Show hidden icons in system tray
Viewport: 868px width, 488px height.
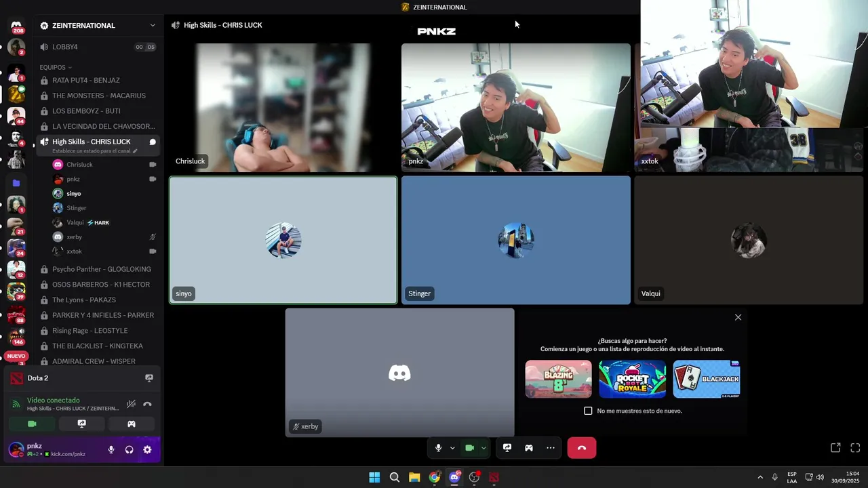pyautogui.click(x=760, y=477)
